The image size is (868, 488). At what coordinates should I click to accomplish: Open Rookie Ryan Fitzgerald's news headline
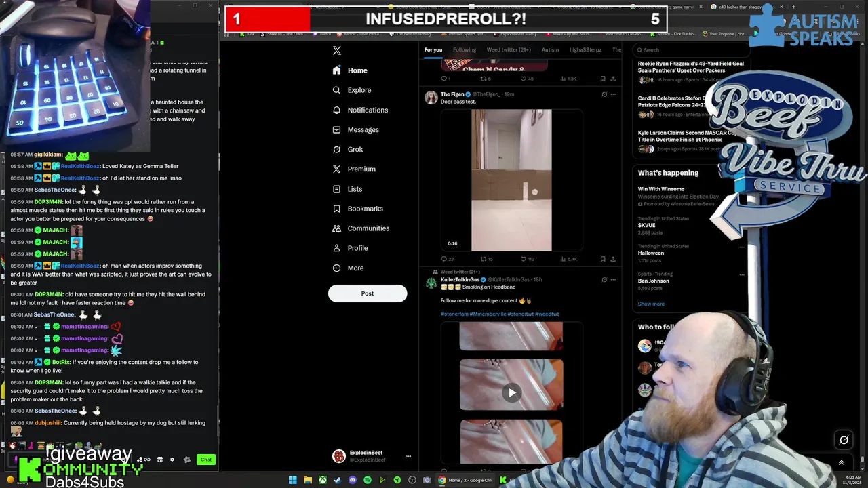[x=690, y=67]
